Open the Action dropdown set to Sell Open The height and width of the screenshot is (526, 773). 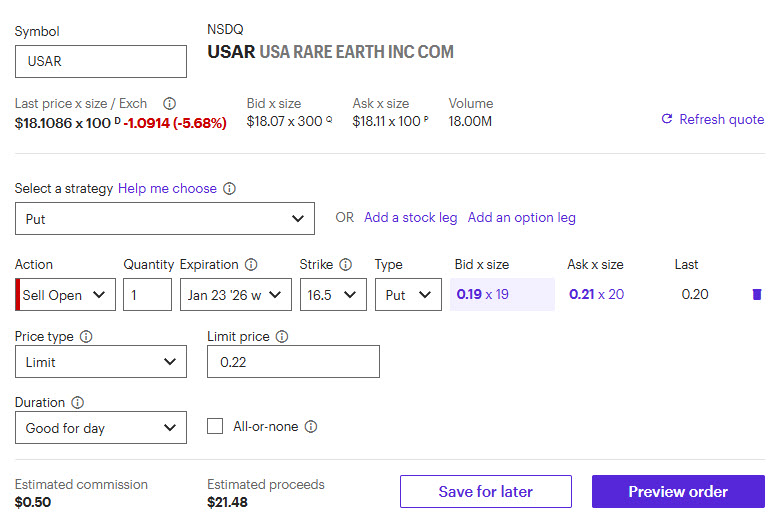pos(66,295)
